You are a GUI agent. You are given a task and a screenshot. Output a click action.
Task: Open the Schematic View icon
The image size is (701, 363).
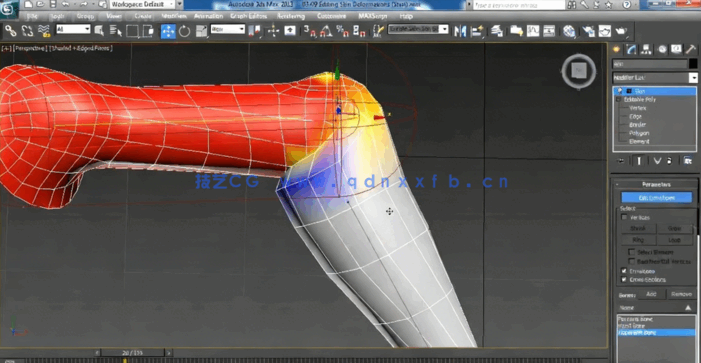click(549, 30)
